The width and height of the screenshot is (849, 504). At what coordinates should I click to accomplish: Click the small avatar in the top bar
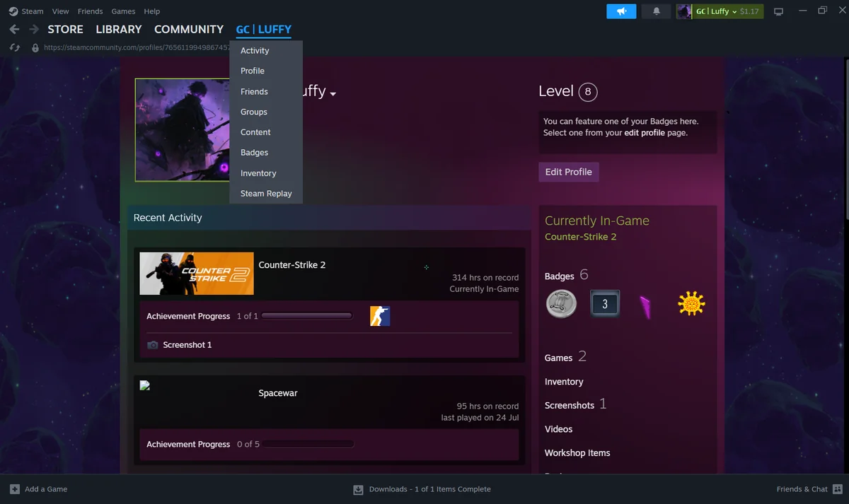click(x=684, y=11)
